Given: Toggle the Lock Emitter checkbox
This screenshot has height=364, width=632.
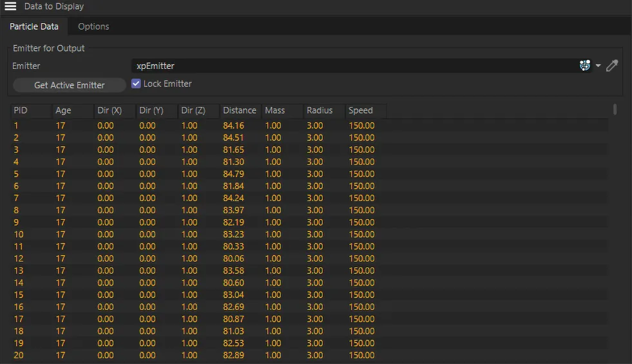Looking at the screenshot, I should (x=136, y=84).
